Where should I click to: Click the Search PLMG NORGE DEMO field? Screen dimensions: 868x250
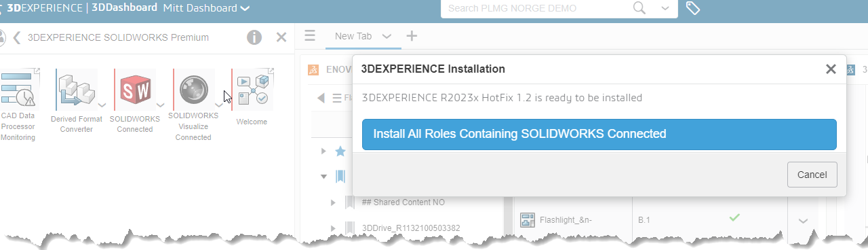[536, 8]
